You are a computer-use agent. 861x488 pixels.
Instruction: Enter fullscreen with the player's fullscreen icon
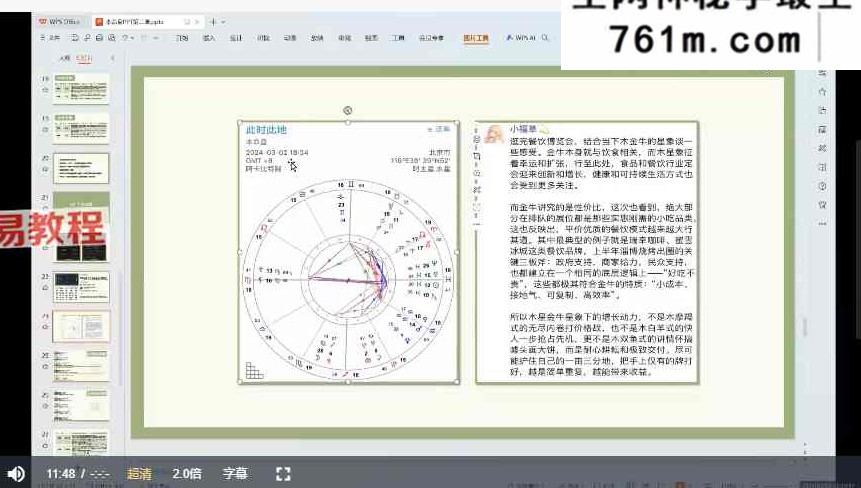pos(283,474)
